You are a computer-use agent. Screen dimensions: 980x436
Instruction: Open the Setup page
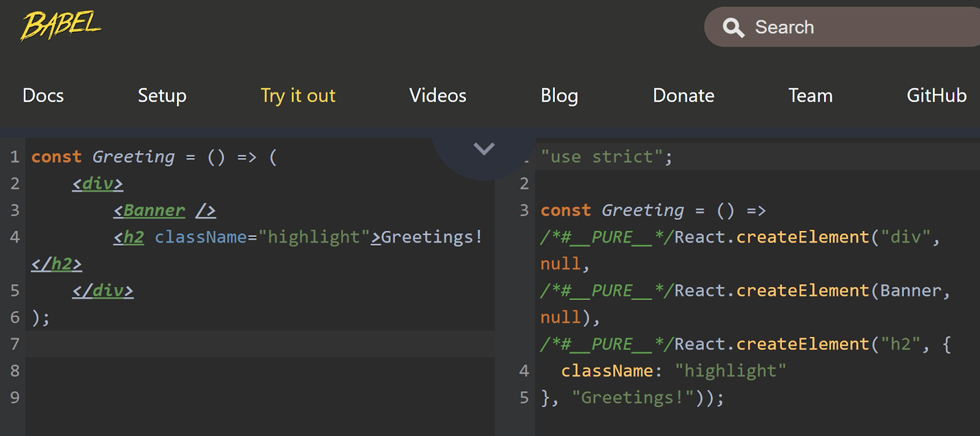tap(162, 96)
